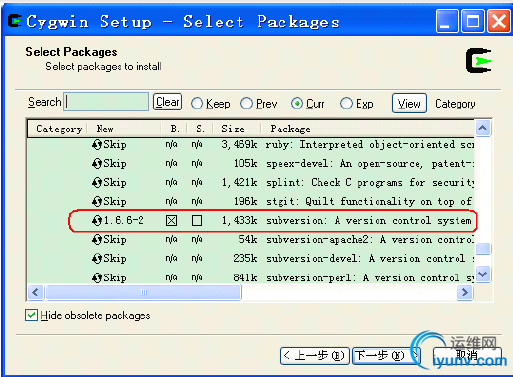Click the Category column header
This screenshot has width=513, height=377.
click(57, 129)
